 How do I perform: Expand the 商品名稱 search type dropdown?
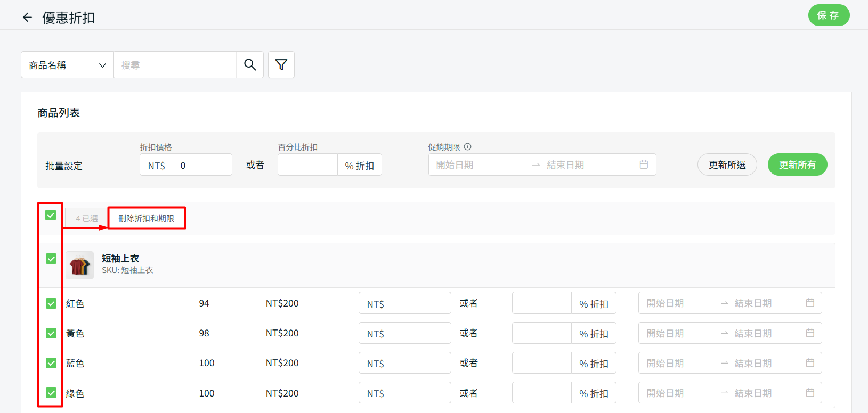pos(67,65)
